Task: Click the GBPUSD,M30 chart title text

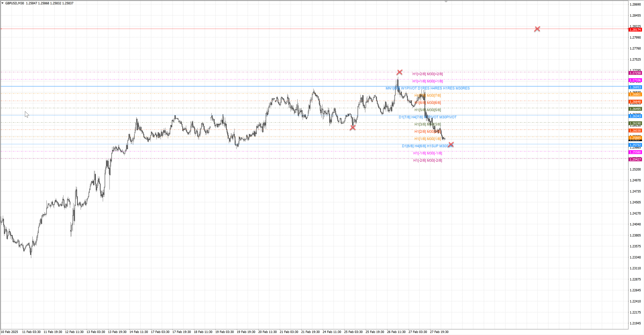Action: tap(14, 3)
